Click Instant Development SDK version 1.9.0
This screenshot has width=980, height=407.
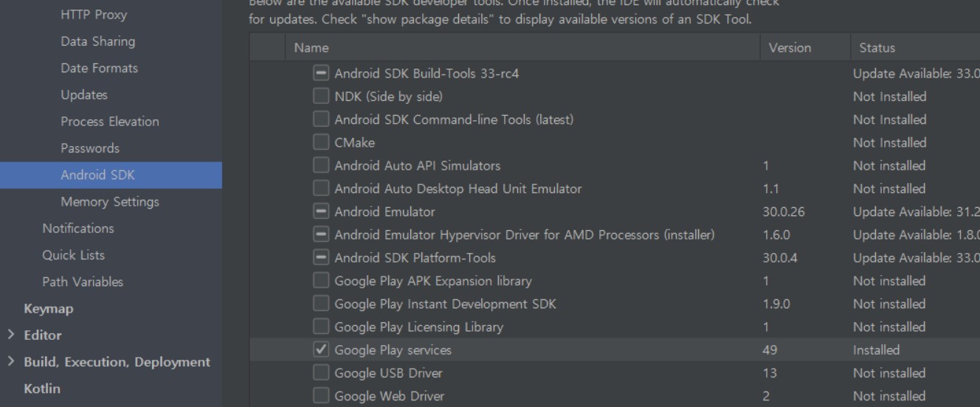776,304
